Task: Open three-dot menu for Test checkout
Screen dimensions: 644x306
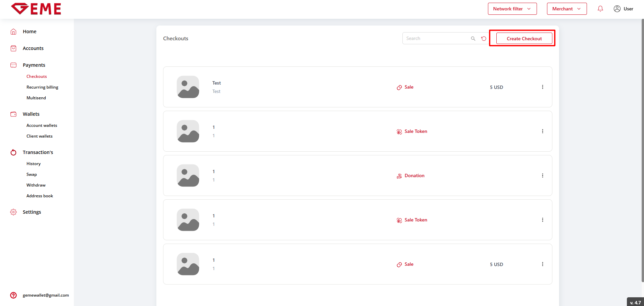Action: pos(542,87)
